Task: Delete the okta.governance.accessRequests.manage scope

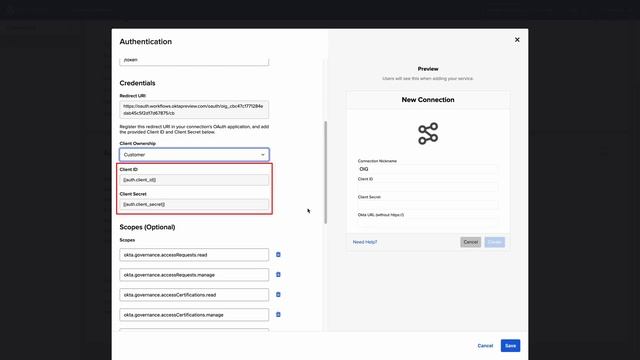Action: [x=278, y=275]
